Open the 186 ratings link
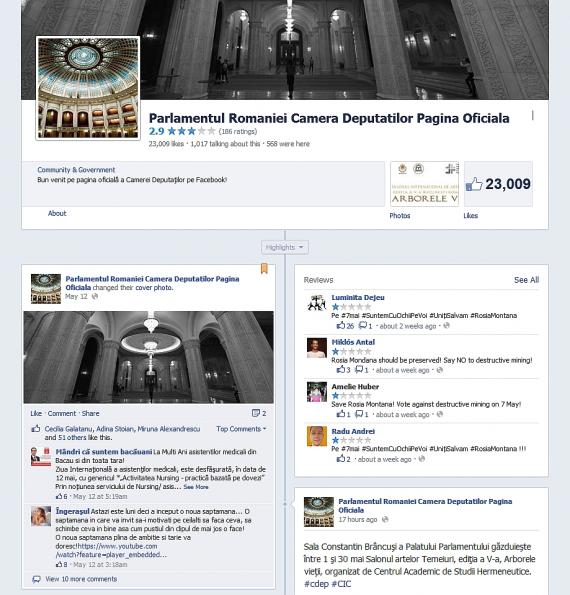Viewport: 570px width, 595px height. pyautogui.click(x=238, y=131)
